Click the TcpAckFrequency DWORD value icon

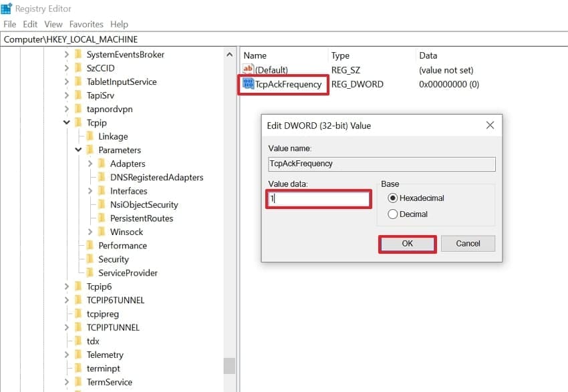point(248,84)
